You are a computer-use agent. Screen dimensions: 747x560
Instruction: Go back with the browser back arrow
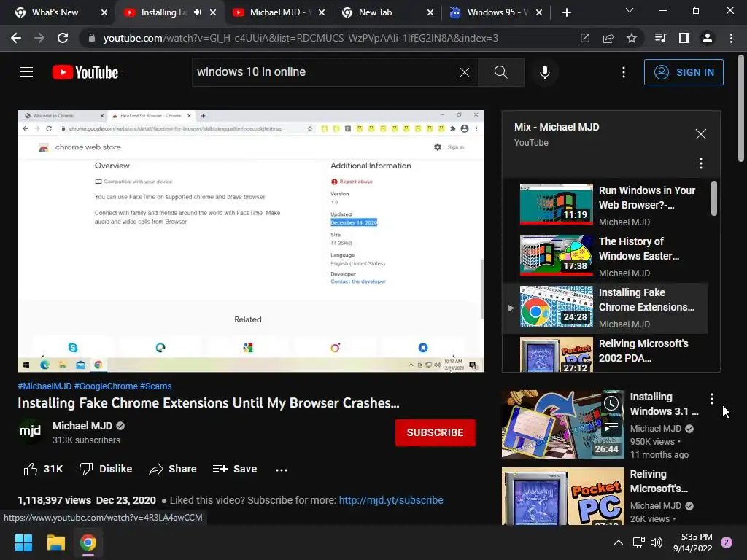coord(16,38)
